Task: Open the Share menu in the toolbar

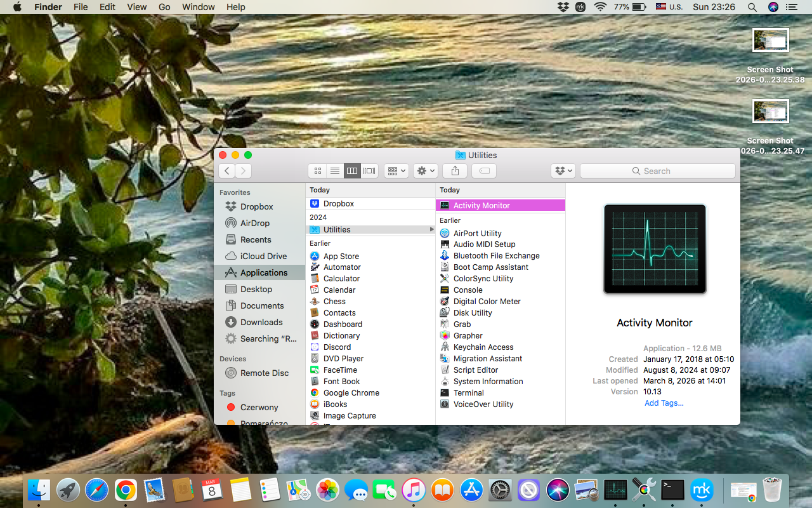Action: (454, 170)
